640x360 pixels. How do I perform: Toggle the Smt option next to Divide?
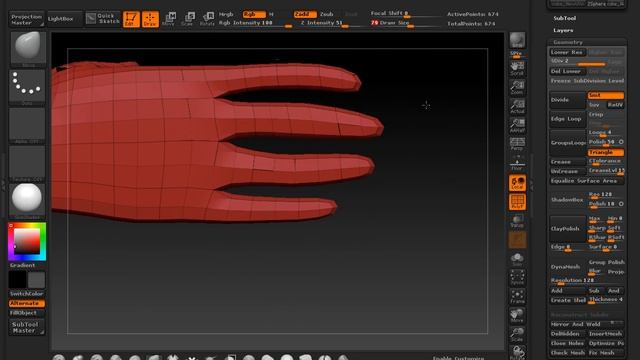click(606, 95)
